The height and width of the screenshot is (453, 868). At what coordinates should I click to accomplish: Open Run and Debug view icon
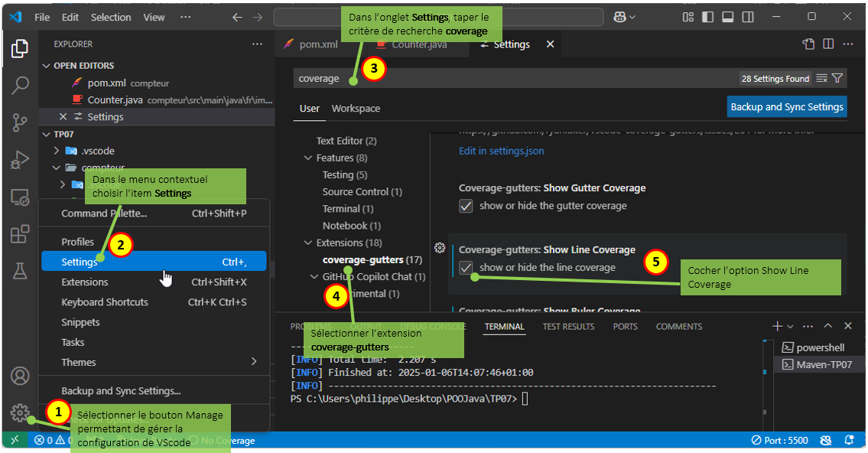20,160
